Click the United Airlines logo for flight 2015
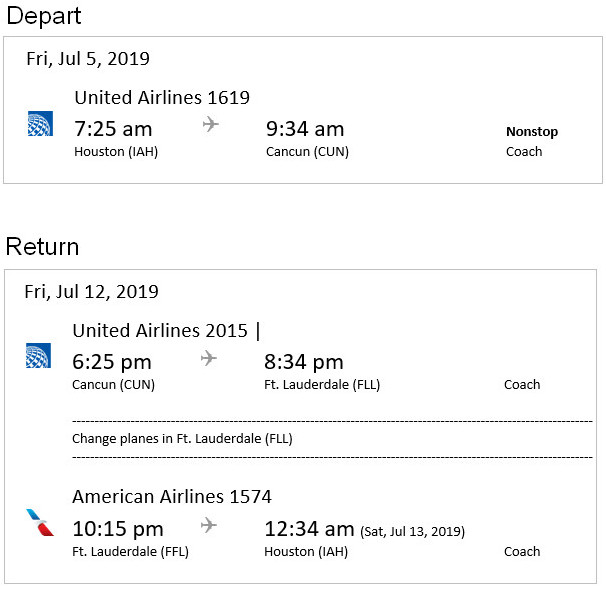 [x=38, y=356]
